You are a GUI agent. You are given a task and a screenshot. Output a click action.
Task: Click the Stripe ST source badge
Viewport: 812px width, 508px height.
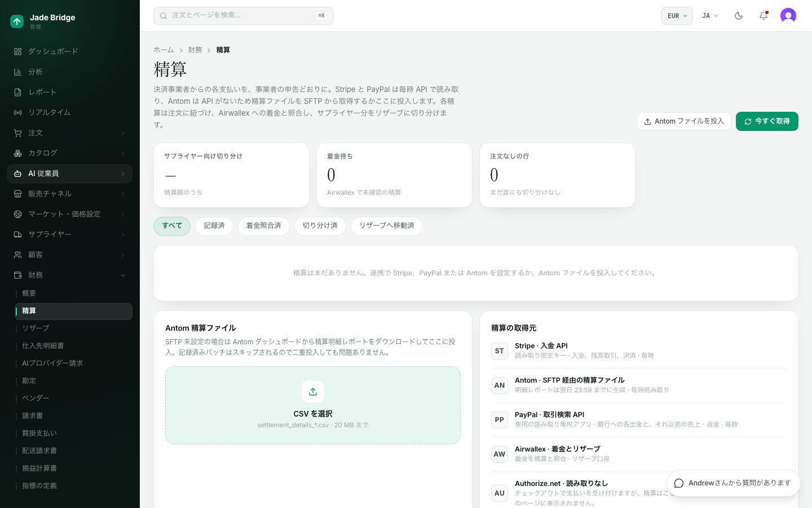[500, 351]
